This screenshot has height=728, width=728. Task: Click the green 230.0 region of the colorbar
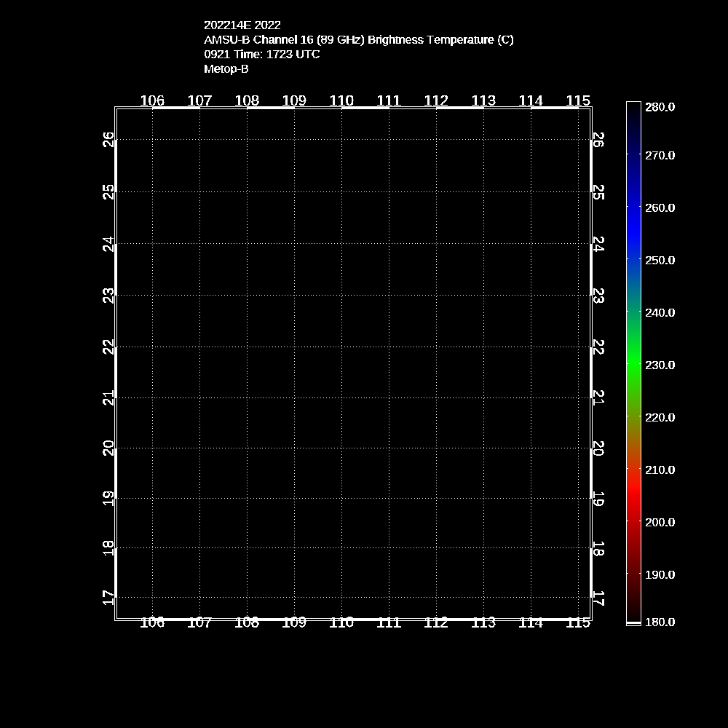tap(633, 365)
